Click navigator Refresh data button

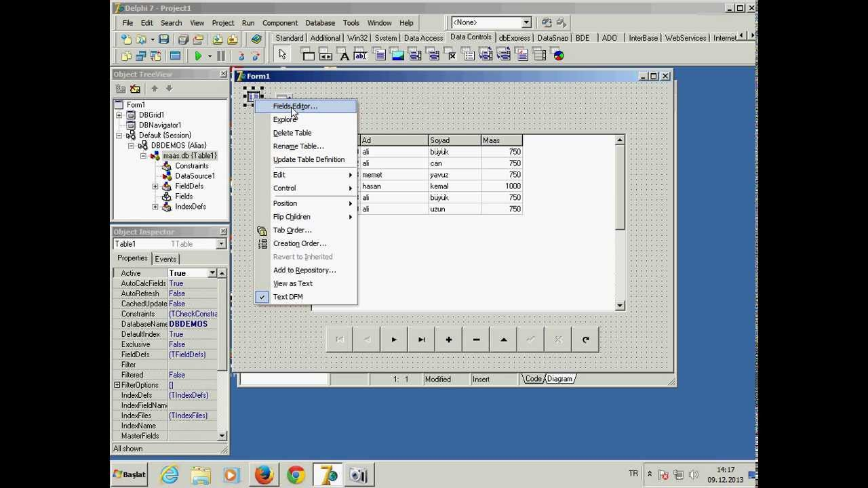click(x=585, y=340)
